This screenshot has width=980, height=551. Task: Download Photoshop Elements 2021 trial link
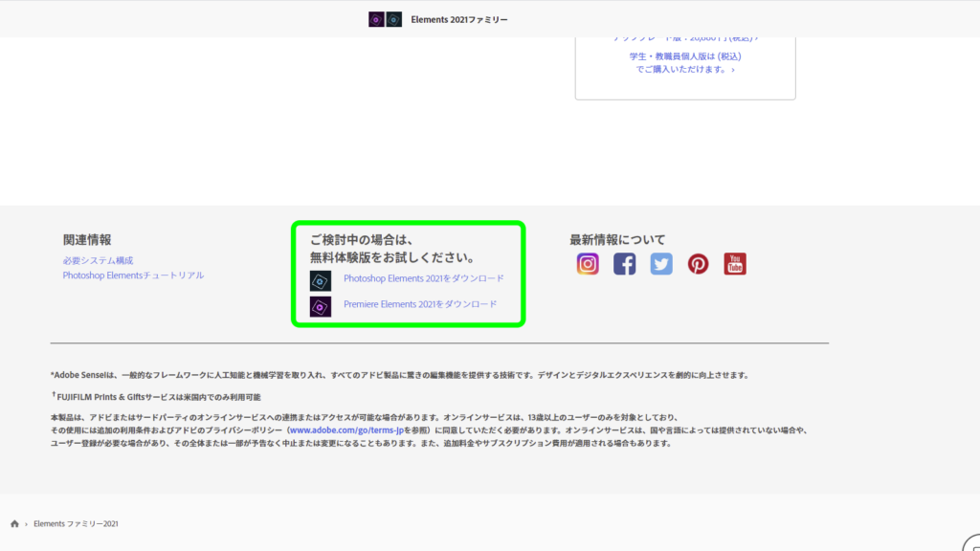coord(424,278)
